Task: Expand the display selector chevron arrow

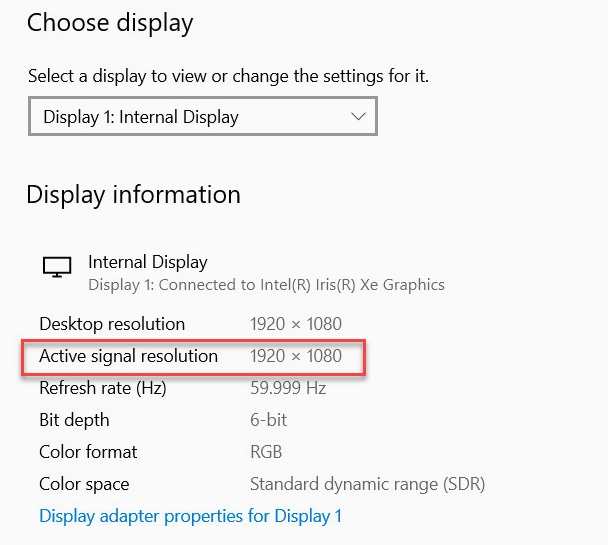Action: coord(358,116)
